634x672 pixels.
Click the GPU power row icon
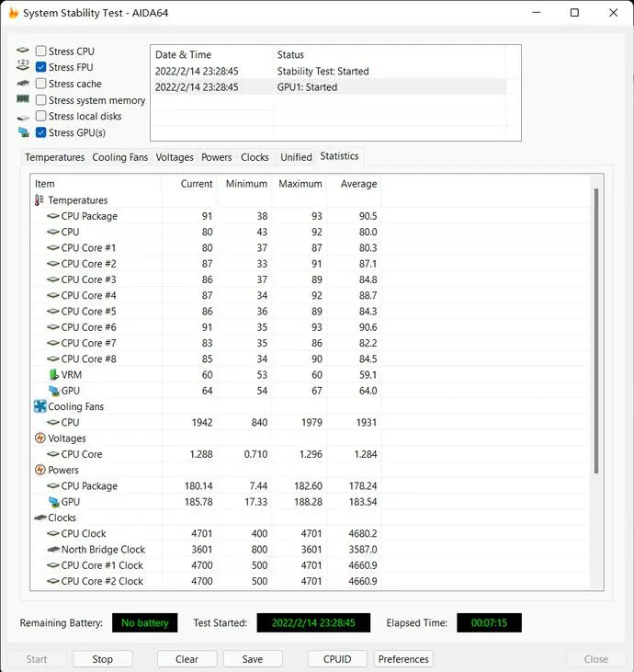[x=53, y=502]
